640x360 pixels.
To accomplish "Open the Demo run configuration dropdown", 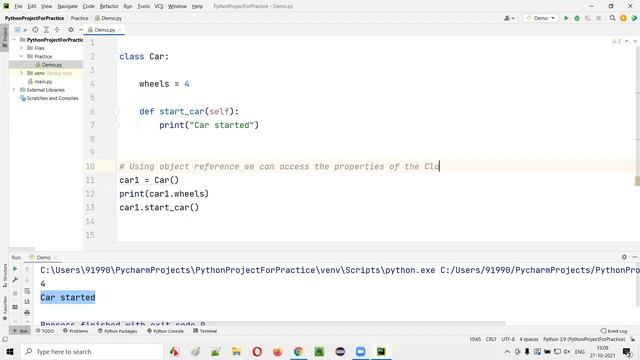I will (540, 18).
